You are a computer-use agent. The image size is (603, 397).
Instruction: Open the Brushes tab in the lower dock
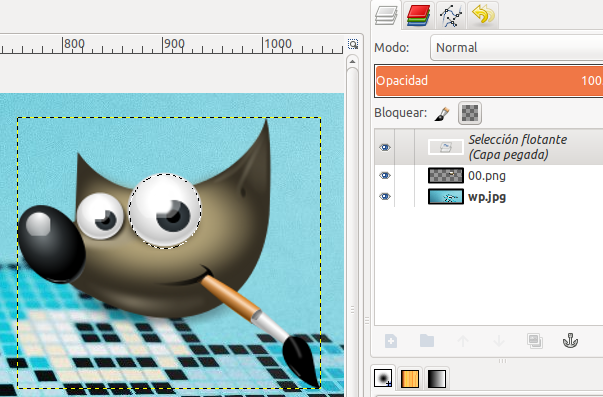coord(383,378)
